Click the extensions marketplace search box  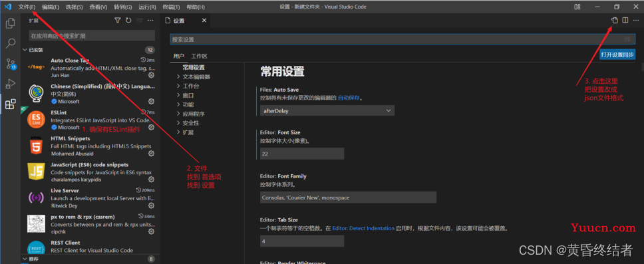92,36
